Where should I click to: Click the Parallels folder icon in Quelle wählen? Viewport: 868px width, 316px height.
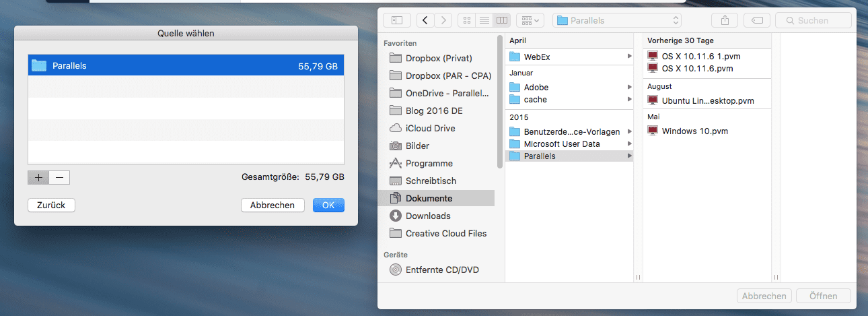[39, 65]
